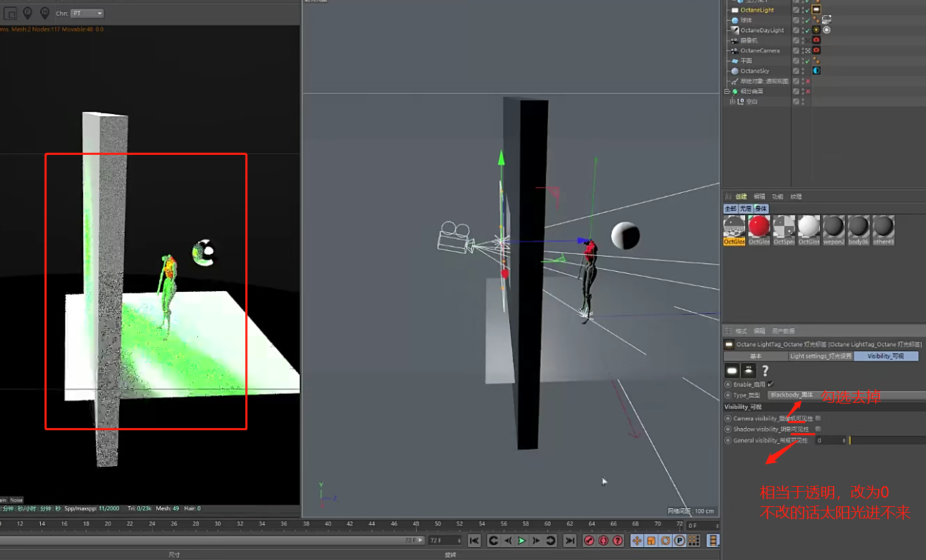The image size is (926, 560).
Task: Switch to Visibility_可视 tab
Action: pos(886,356)
